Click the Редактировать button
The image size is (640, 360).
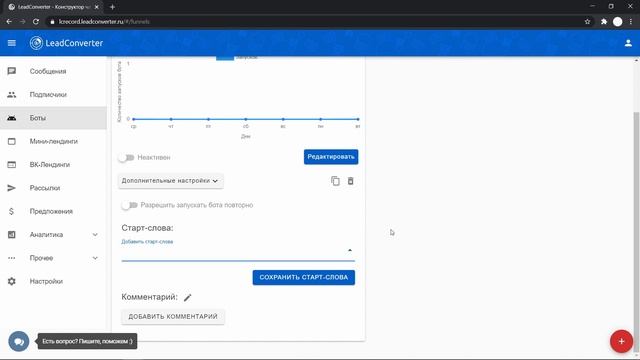331,157
